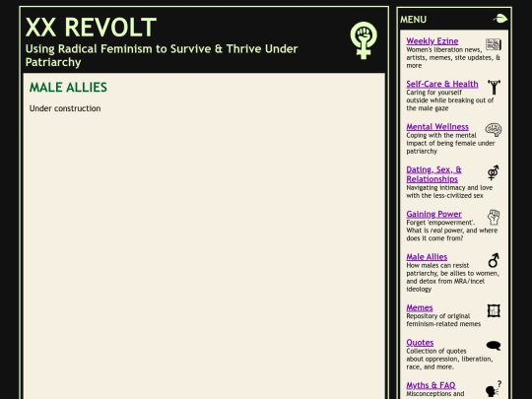Viewport: 532px width, 399px height.
Task: Click the description "Forget 'empowerment'. What is real power"
Action: click(x=451, y=231)
